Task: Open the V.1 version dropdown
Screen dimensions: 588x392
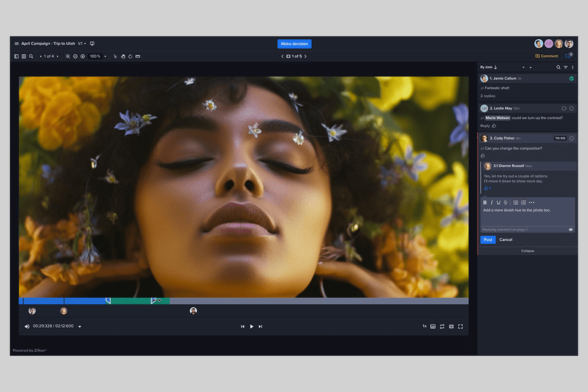Action: 81,43
